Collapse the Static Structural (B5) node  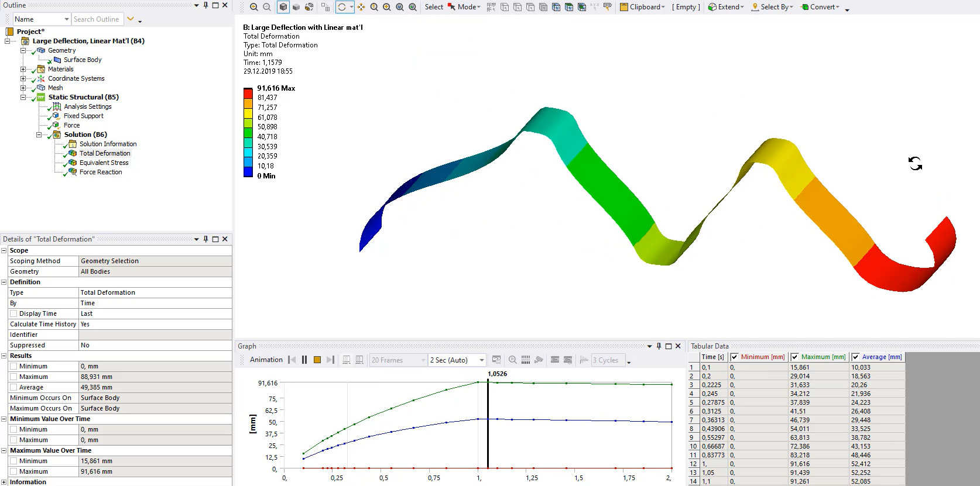coord(23,97)
